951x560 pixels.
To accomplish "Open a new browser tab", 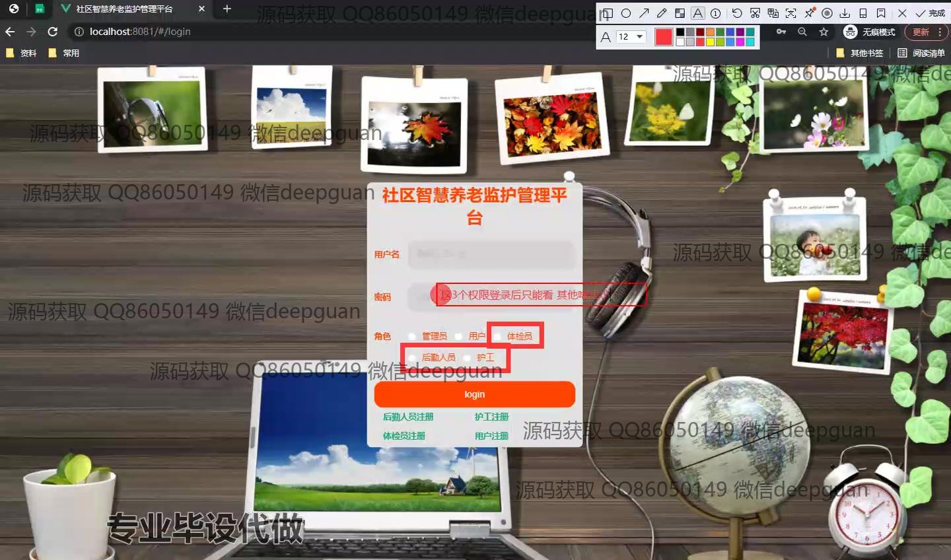I will [x=227, y=9].
